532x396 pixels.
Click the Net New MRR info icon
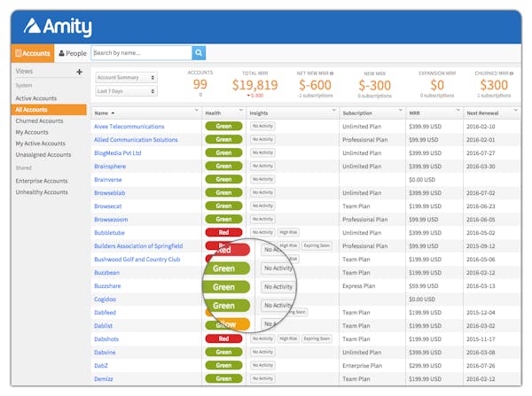(x=332, y=74)
